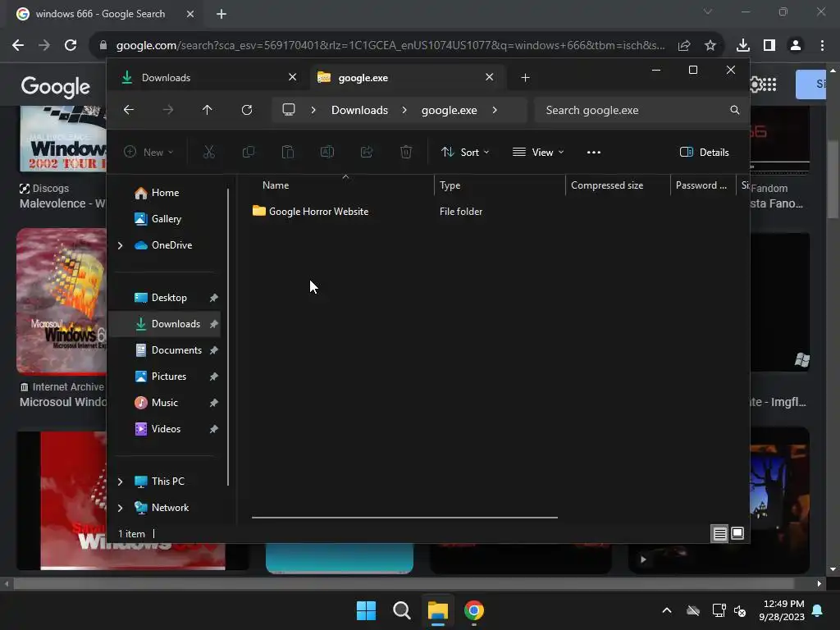This screenshot has width=840, height=630.
Task: Open Google apps grid
Action: coord(769,84)
